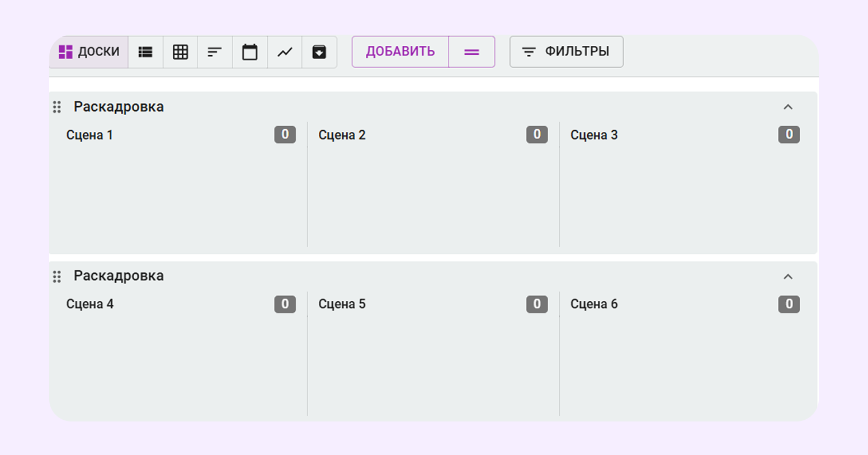This screenshot has height=455, width=868.
Task: Open the archive box view
Action: point(319,52)
